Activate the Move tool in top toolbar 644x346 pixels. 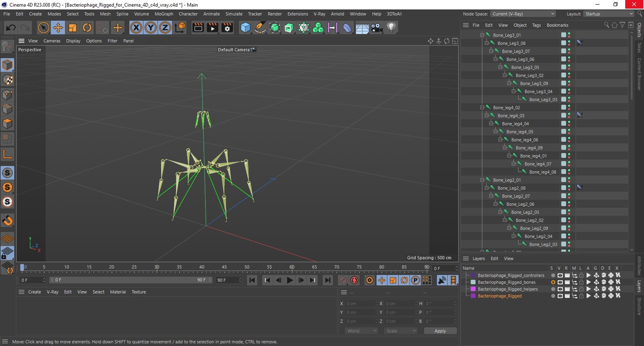click(58, 27)
